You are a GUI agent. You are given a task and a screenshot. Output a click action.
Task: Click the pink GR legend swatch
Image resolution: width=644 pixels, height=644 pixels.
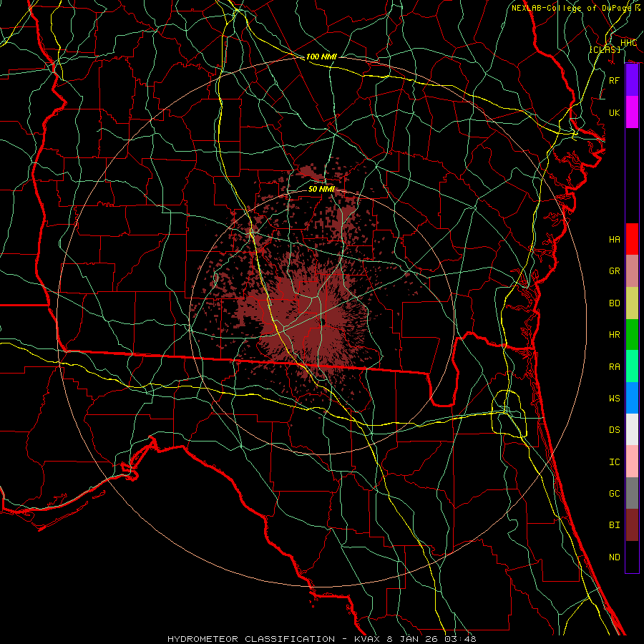632,270
